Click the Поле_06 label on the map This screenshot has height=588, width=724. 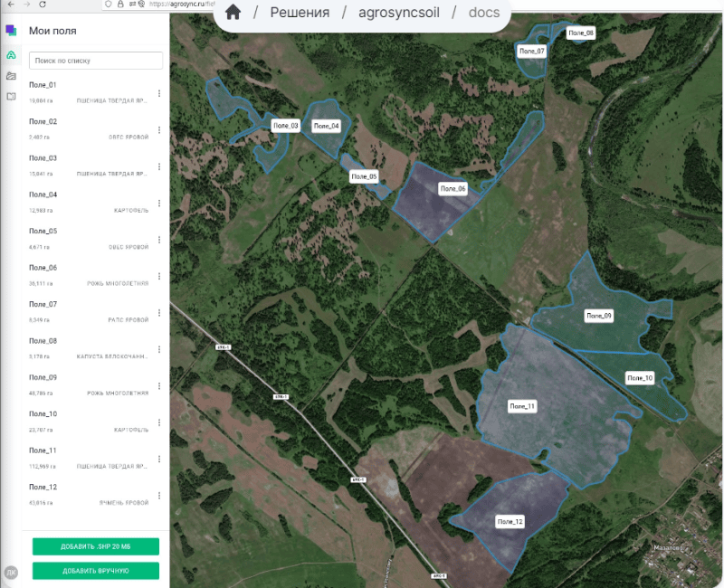(452, 189)
